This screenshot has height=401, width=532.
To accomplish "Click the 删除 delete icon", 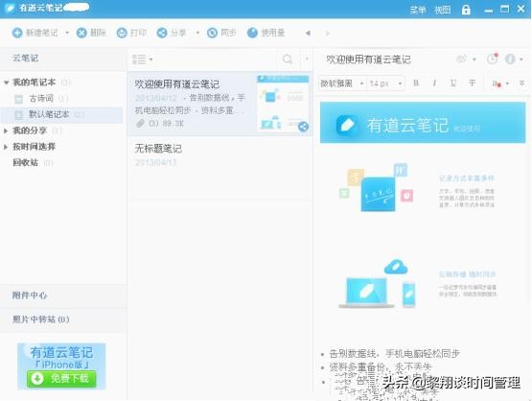I will (x=81, y=33).
